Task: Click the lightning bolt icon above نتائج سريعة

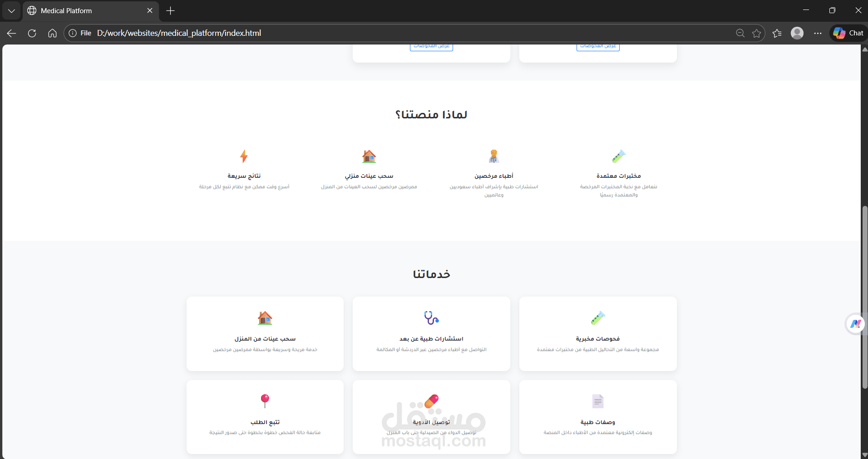Action: pos(244,156)
